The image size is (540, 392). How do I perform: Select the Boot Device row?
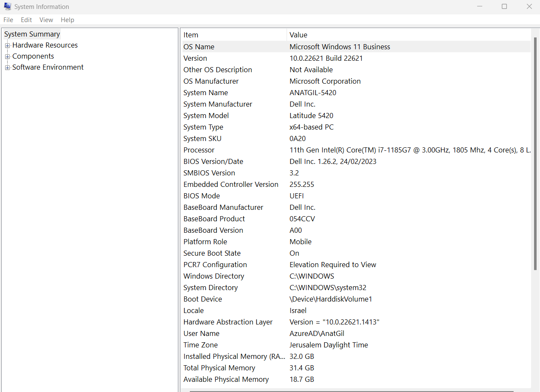[x=357, y=299]
